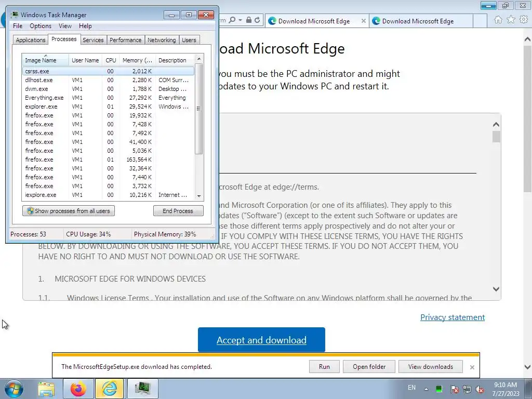Select the explorer.exe process
The image size is (532, 399).
tap(108, 107)
